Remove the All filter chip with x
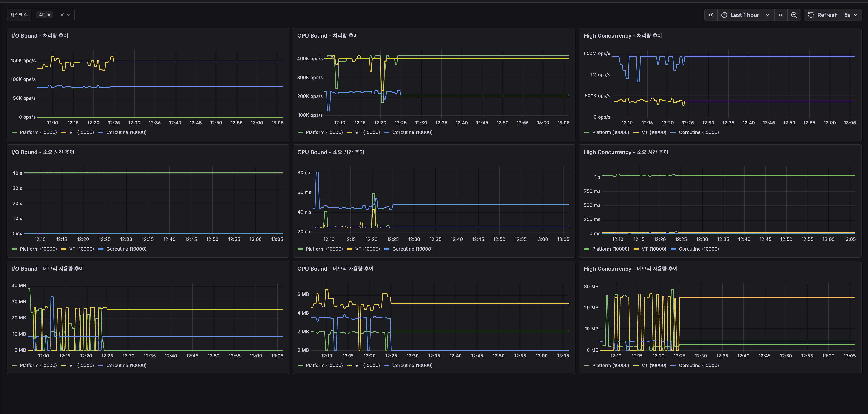868x414 pixels. tap(49, 15)
